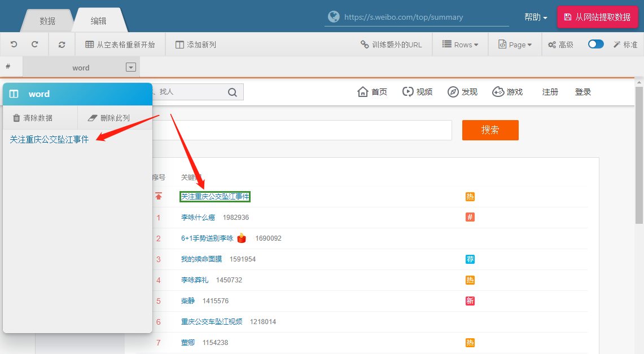Screen dimensions: 644x354
Task: Click 删除此列 to delete column
Action: pos(109,118)
